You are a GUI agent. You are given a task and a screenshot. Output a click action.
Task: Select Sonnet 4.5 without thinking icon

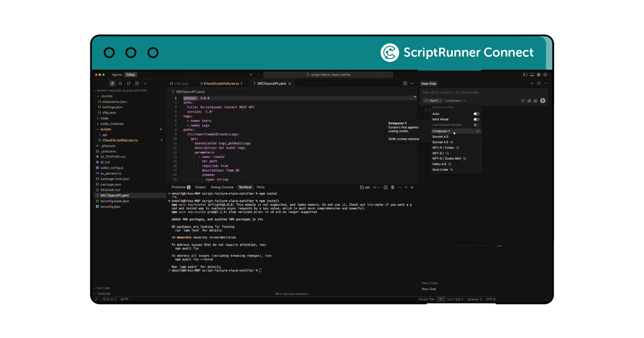pyautogui.click(x=456, y=137)
